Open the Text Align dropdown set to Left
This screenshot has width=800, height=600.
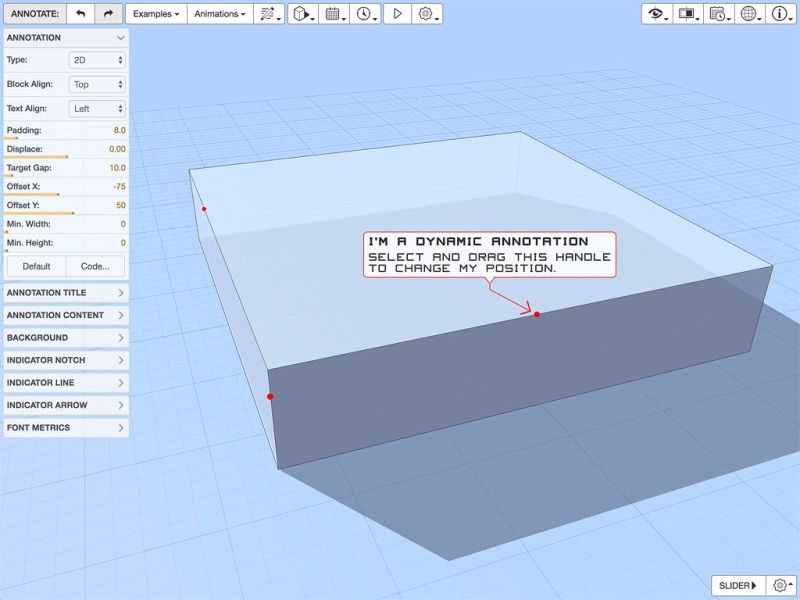coord(96,108)
